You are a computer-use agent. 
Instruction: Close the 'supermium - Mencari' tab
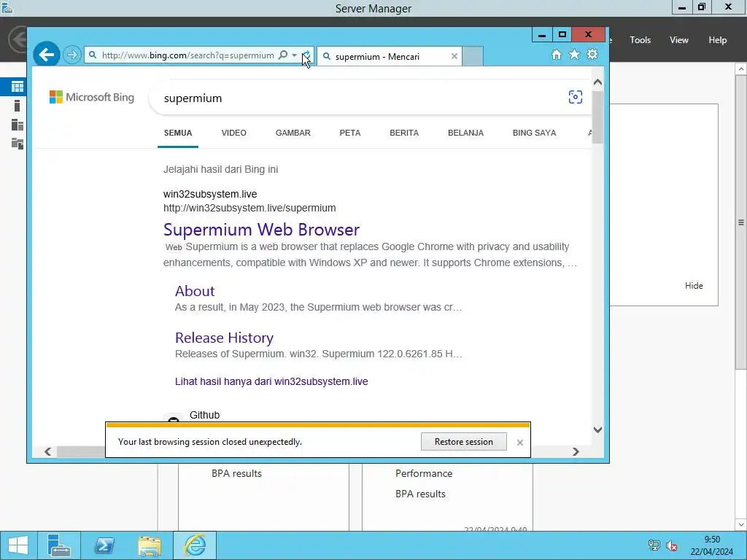click(454, 56)
